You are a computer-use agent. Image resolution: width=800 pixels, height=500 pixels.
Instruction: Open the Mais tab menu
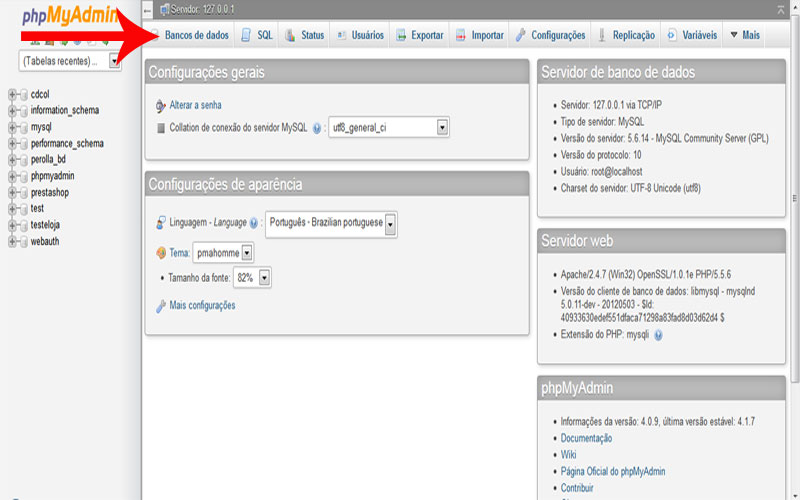pos(745,35)
